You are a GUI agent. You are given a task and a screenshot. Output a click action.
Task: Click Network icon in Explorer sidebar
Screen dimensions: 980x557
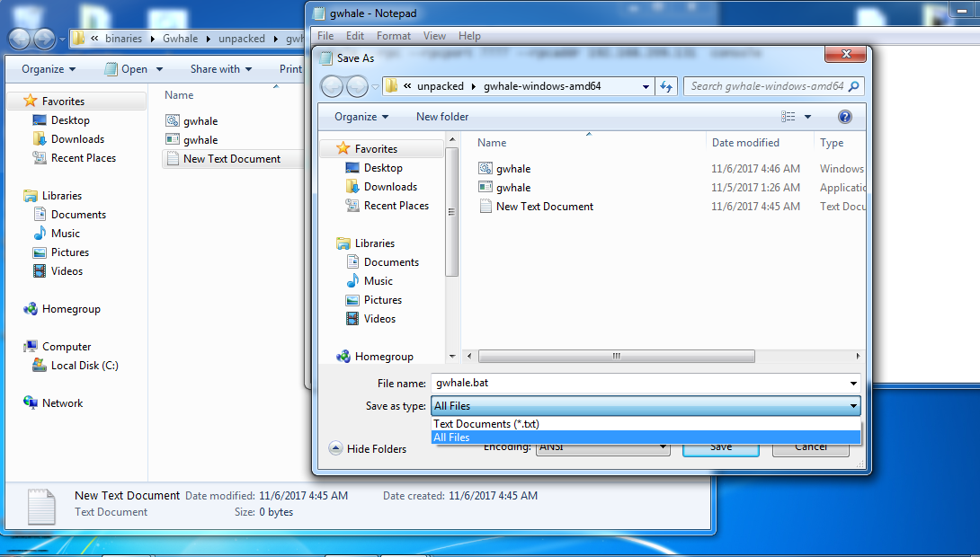pos(30,402)
